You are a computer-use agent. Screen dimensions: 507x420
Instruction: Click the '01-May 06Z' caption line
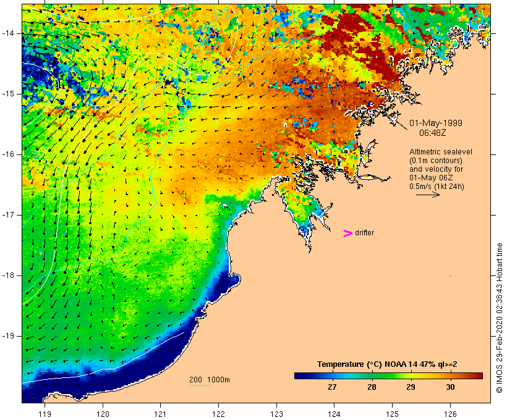[x=431, y=178]
